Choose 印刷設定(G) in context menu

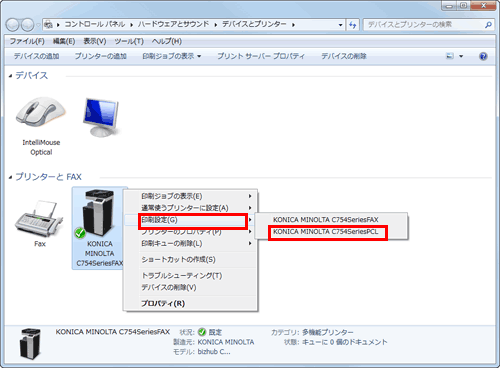(190, 220)
